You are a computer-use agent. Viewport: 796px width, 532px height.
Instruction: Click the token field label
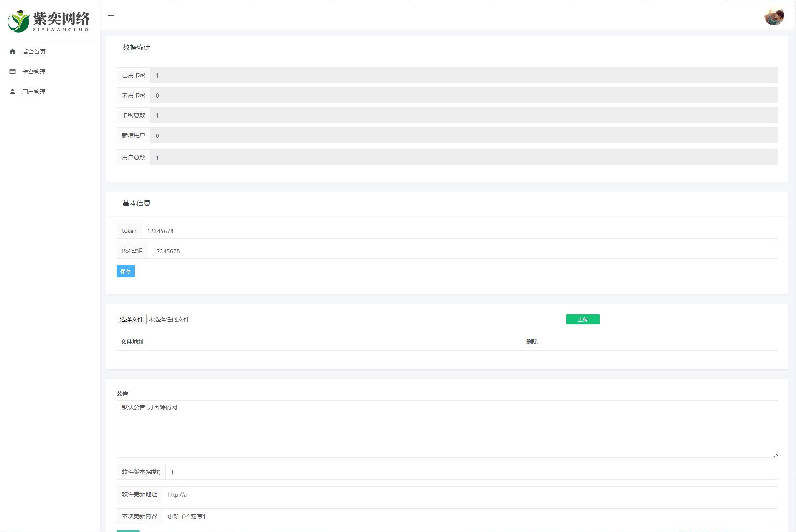(129, 231)
